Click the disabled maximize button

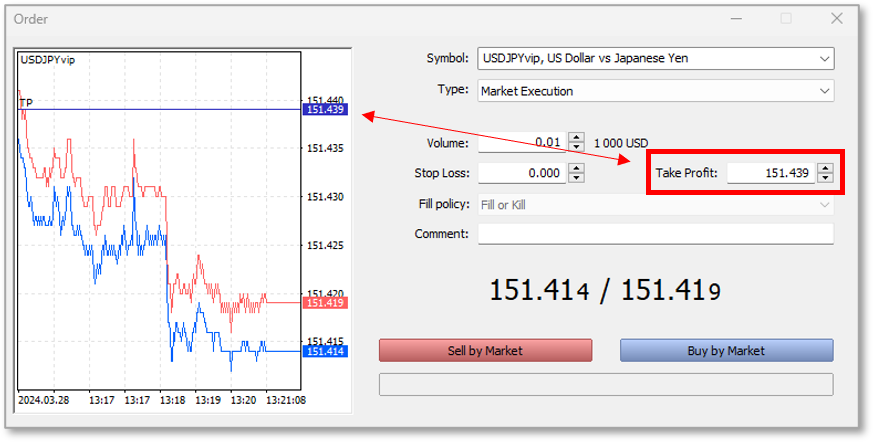(x=786, y=19)
